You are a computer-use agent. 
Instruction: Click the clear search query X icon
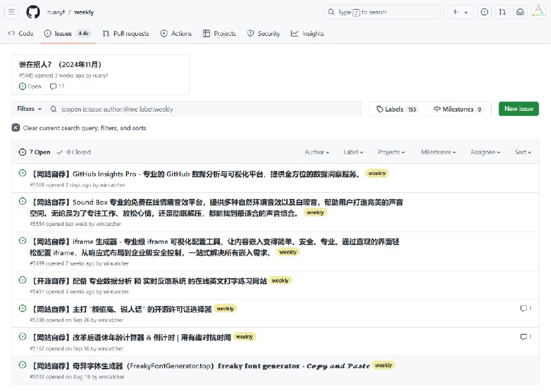tap(16, 127)
